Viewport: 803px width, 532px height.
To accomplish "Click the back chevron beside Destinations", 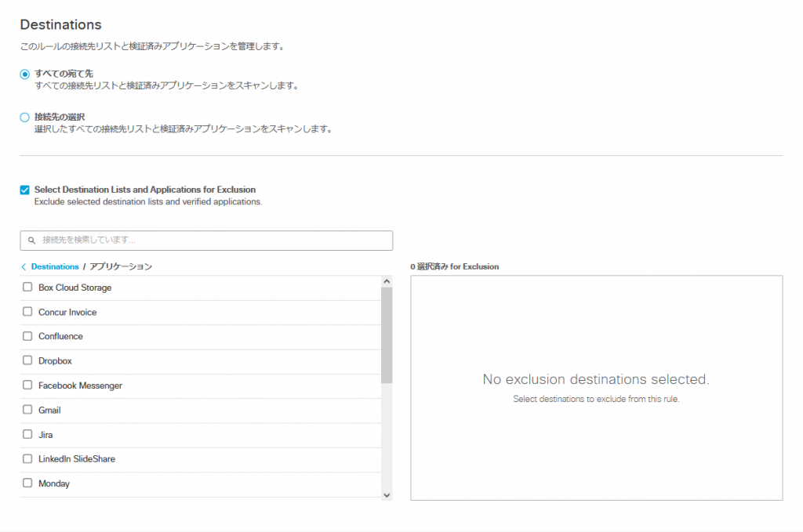I will pyautogui.click(x=24, y=266).
